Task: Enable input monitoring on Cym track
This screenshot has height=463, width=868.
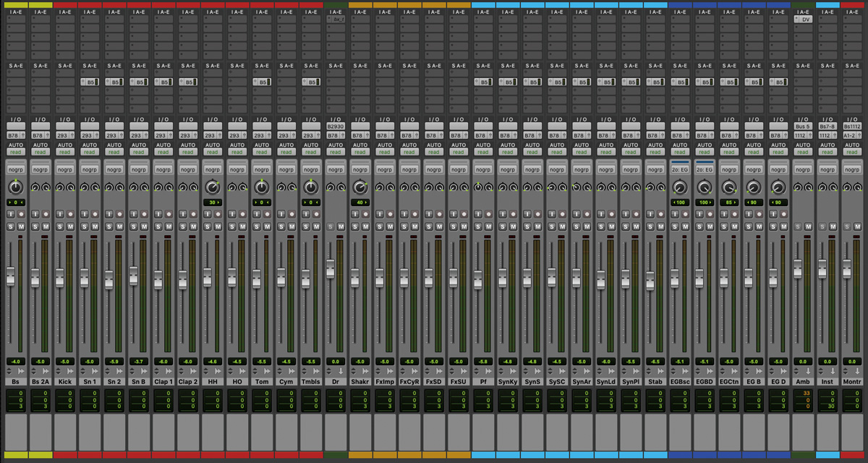Action: [x=281, y=214]
